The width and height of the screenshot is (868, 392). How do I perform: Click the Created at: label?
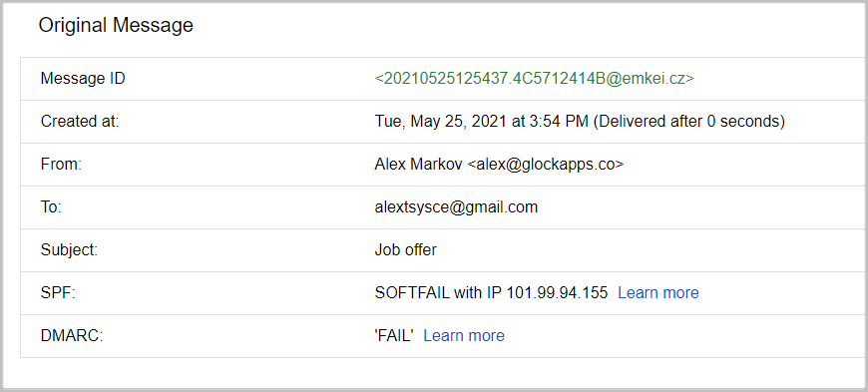pyautogui.click(x=80, y=122)
